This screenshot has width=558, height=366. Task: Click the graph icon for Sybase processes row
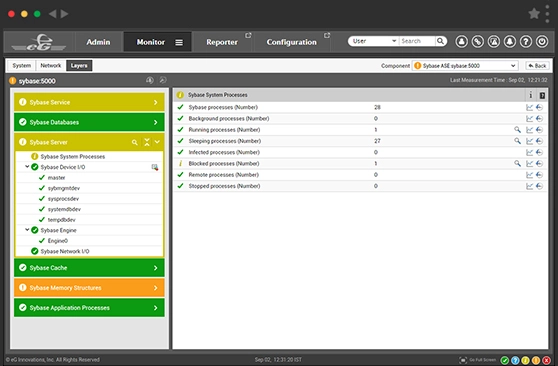pos(530,107)
